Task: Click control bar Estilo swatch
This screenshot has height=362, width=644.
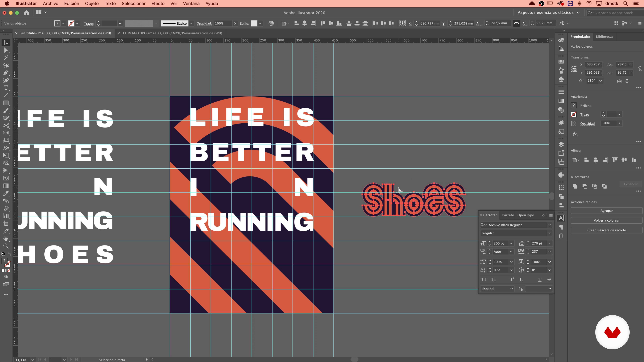Action: coord(254,23)
